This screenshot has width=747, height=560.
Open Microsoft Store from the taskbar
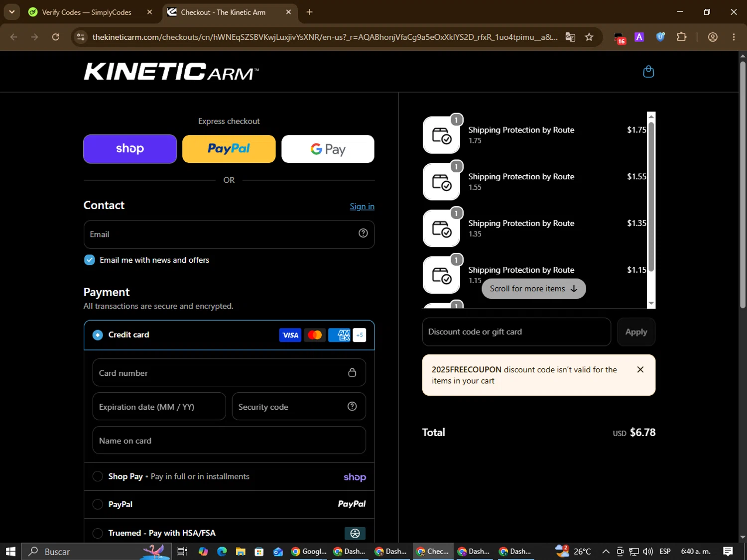coord(259,552)
